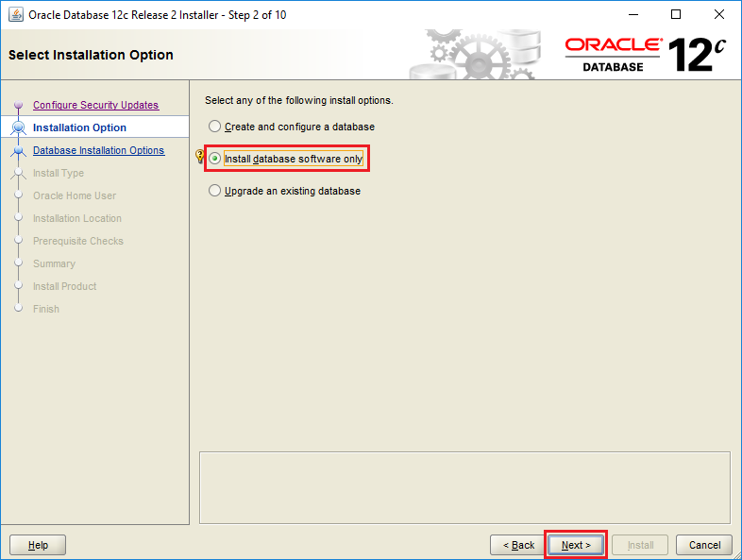Click the empty message area box
Image resolution: width=742 pixels, height=560 pixels.
point(464,487)
